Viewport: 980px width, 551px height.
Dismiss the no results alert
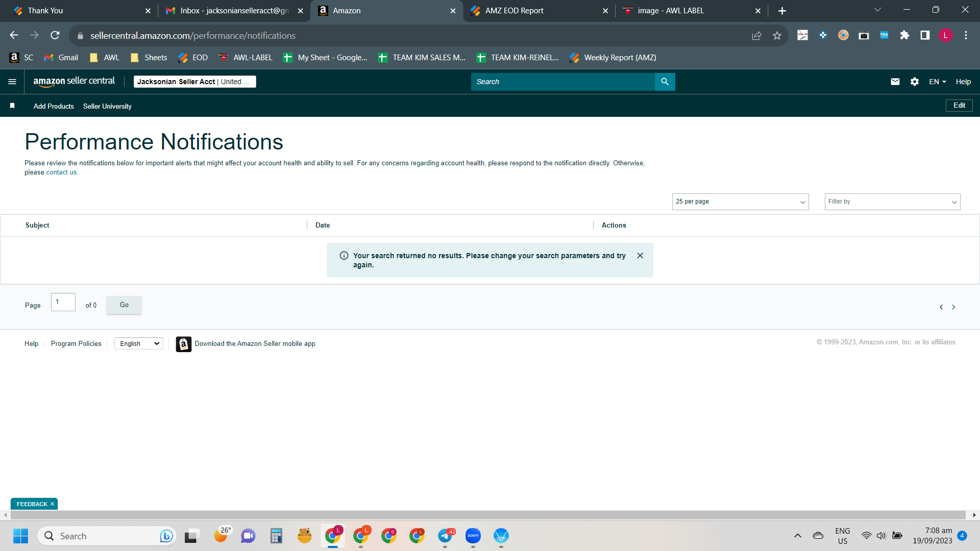pyautogui.click(x=640, y=256)
